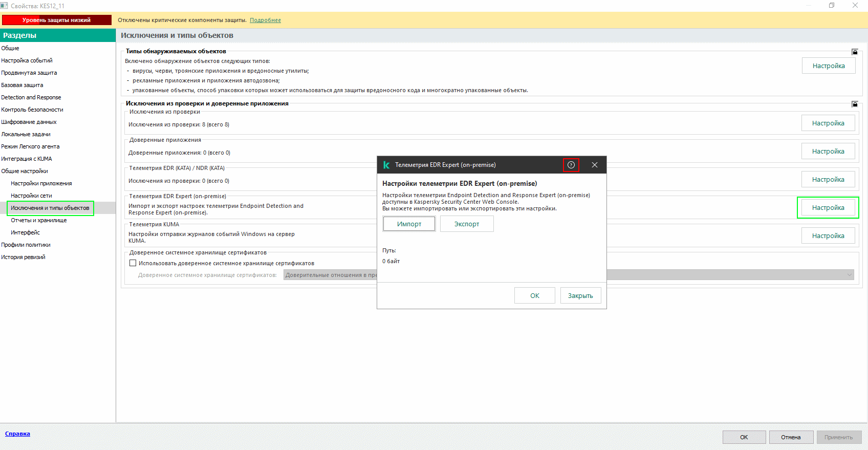The height and width of the screenshot is (450, 868).
Task: Click Настройка button for Телеметрия KUMA
Action: 828,236
